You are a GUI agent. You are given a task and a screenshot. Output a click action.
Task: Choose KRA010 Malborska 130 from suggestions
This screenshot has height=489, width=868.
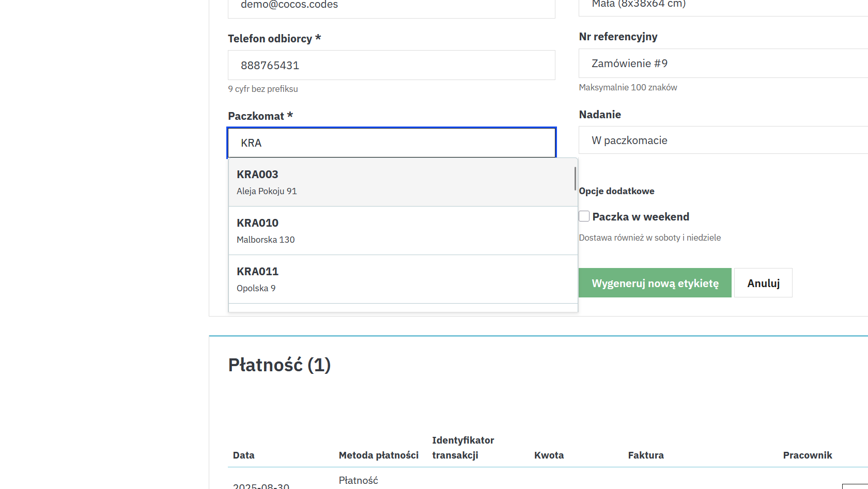point(402,231)
